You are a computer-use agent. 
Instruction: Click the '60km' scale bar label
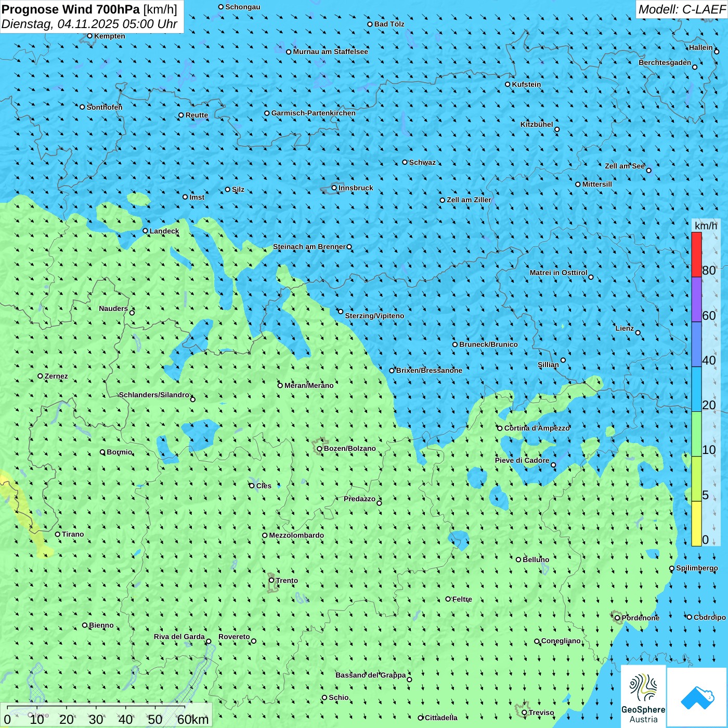pos(193,719)
